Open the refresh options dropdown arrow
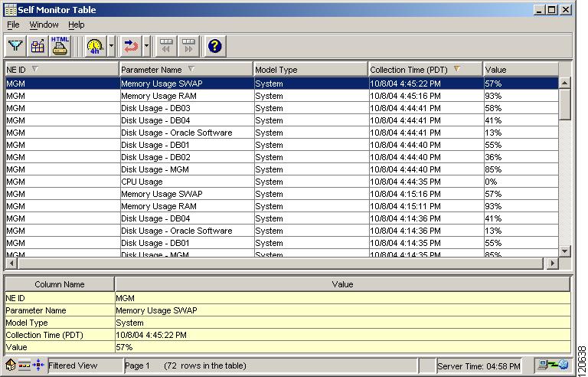The image size is (588, 377). (146, 46)
